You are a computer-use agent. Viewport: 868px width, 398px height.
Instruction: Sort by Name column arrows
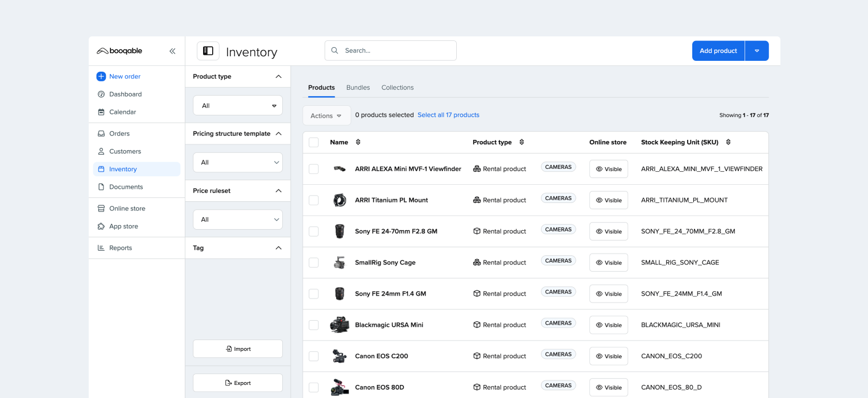coord(358,142)
